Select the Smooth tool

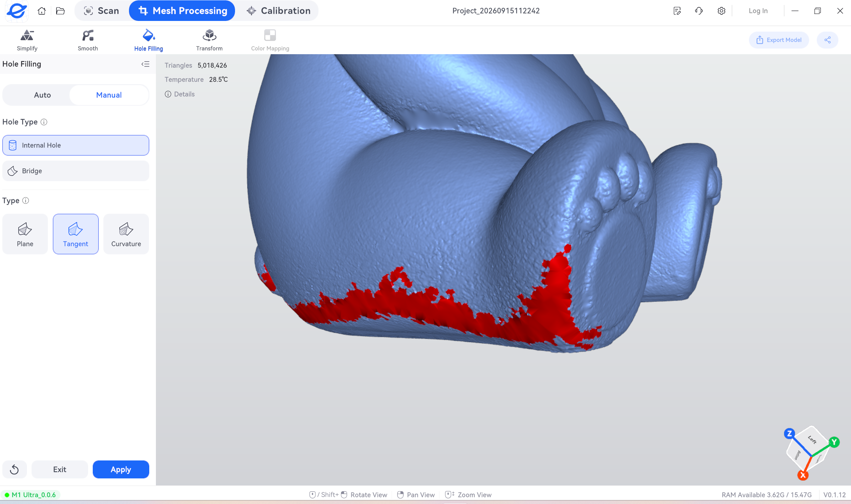pyautogui.click(x=88, y=40)
